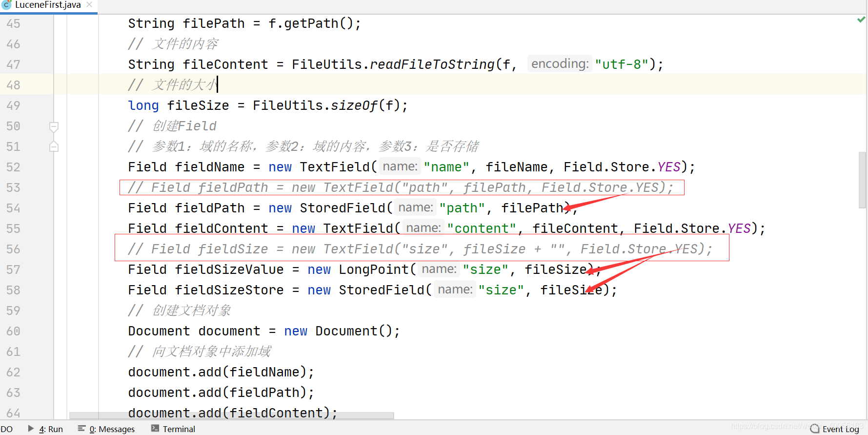868x435 pixels.
Task: Click the sizeOf method call on line 49
Action: [354, 105]
